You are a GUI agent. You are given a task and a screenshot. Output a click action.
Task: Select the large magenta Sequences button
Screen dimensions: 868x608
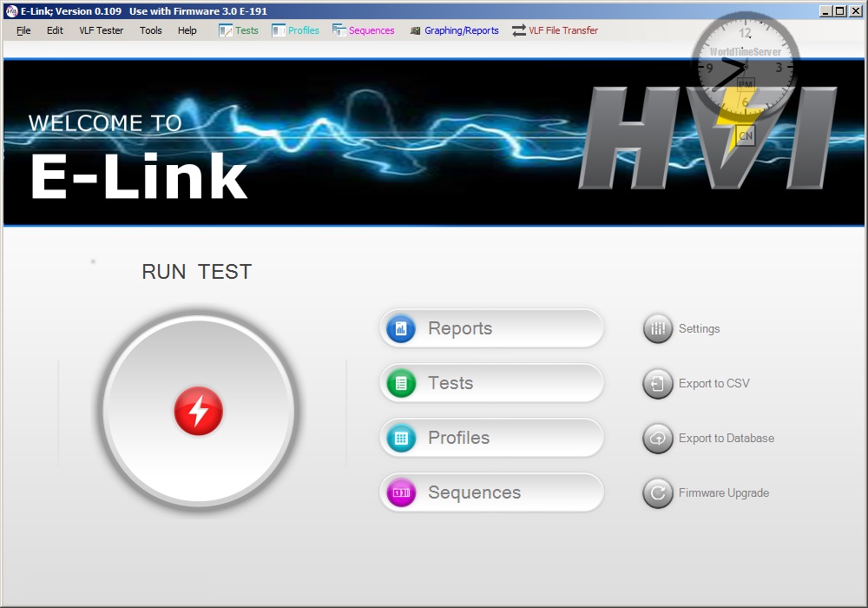point(491,492)
